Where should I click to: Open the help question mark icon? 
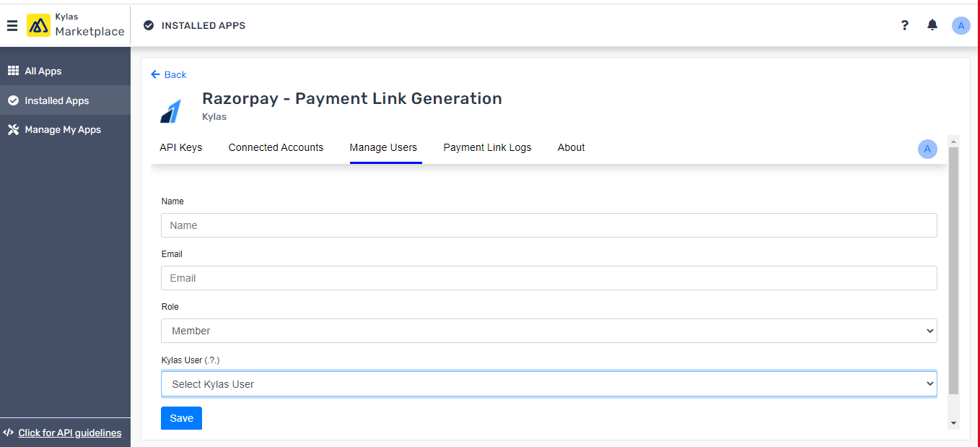click(x=905, y=25)
